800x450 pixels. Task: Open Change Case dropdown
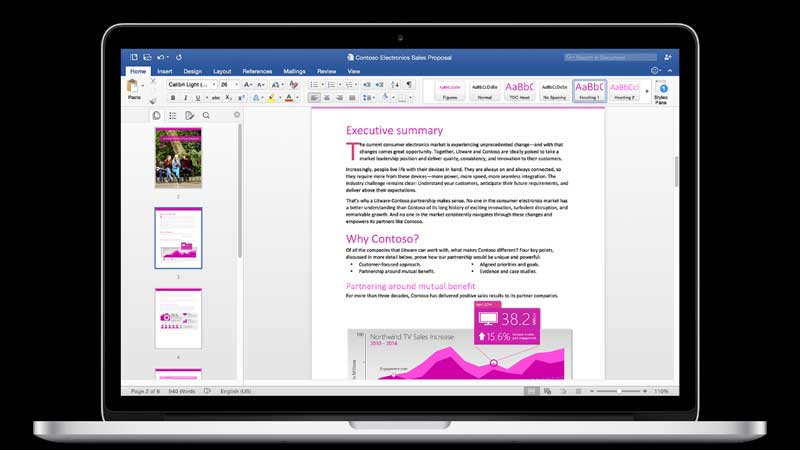(277, 85)
